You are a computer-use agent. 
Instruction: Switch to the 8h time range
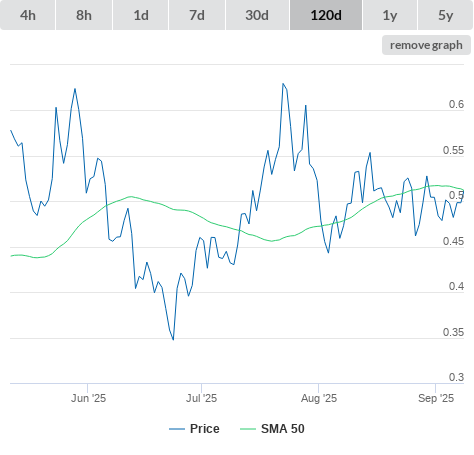tap(84, 15)
